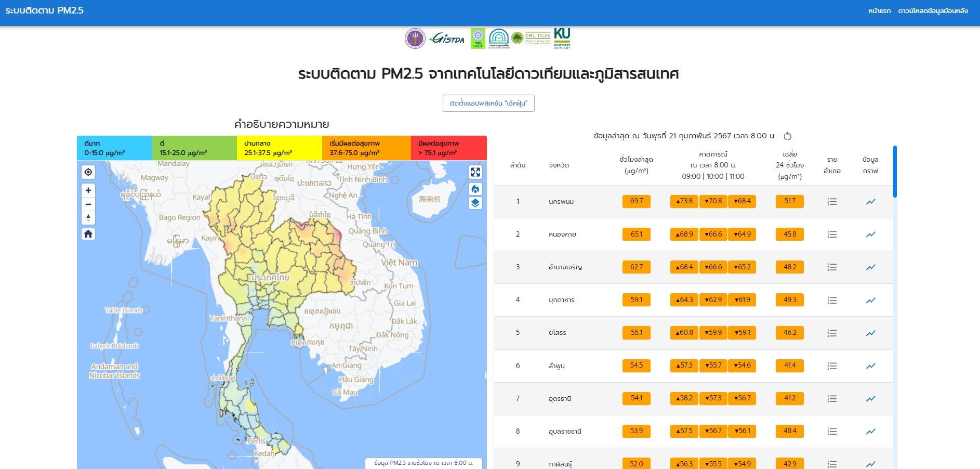Go to หน้าแรก in navigation bar
The height and width of the screenshot is (469, 980).
click(x=879, y=11)
